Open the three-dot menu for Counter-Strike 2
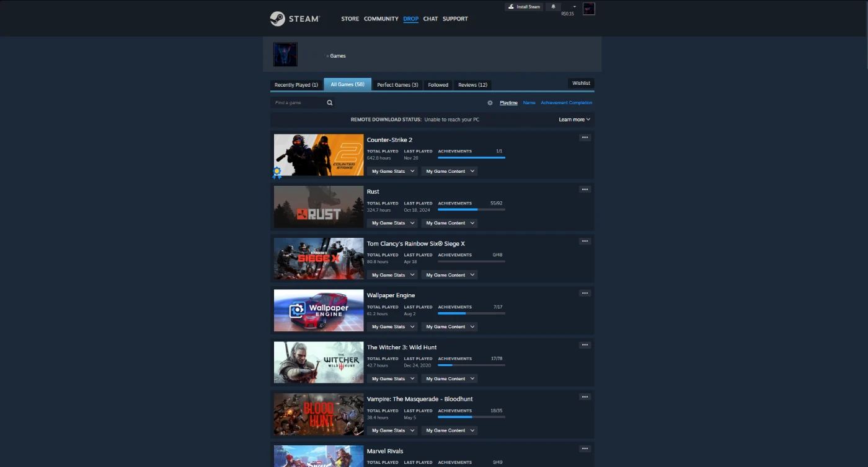The height and width of the screenshot is (467, 868). tap(585, 137)
